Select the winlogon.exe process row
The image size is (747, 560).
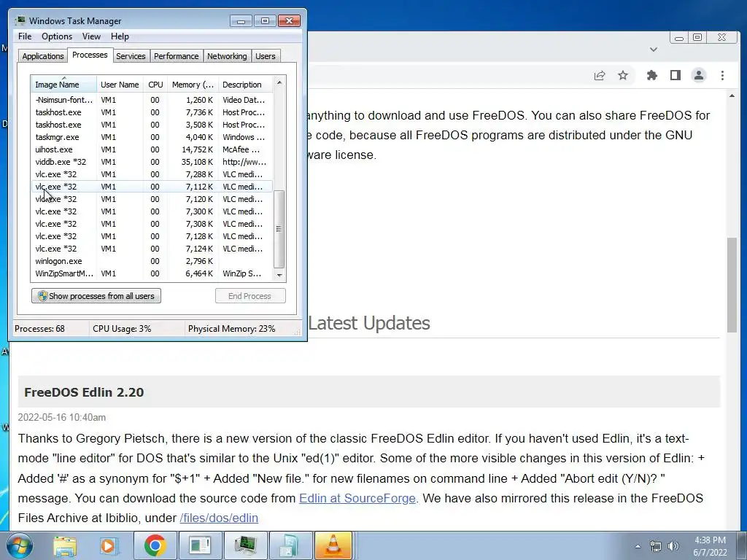[152, 261]
